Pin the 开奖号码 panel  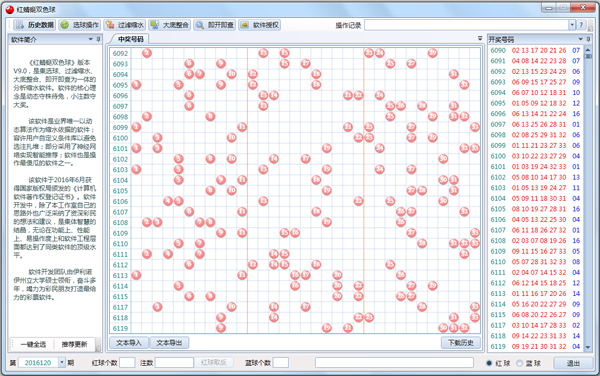(x=588, y=39)
